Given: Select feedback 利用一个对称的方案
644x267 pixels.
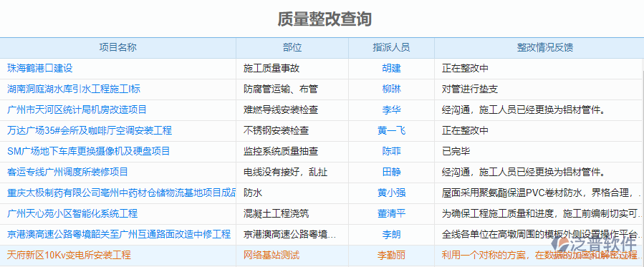Looking at the screenshot, I should pos(541,255).
